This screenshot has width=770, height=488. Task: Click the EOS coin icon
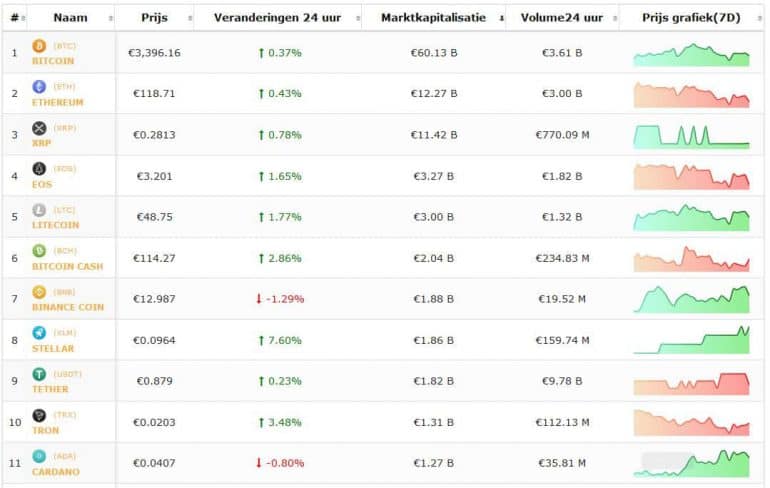pos(39,169)
